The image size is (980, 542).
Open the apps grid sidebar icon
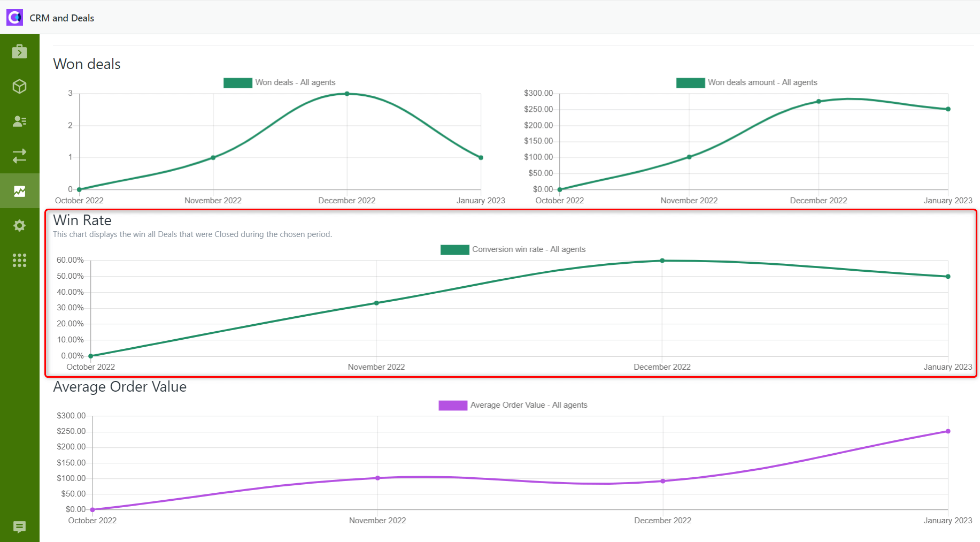pyautogui.click(x=20, y=260)
